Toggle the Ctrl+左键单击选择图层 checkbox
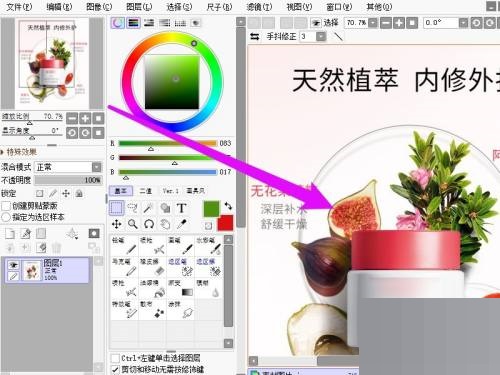Screen dimensions: 500x375 (x=115, y=358)
